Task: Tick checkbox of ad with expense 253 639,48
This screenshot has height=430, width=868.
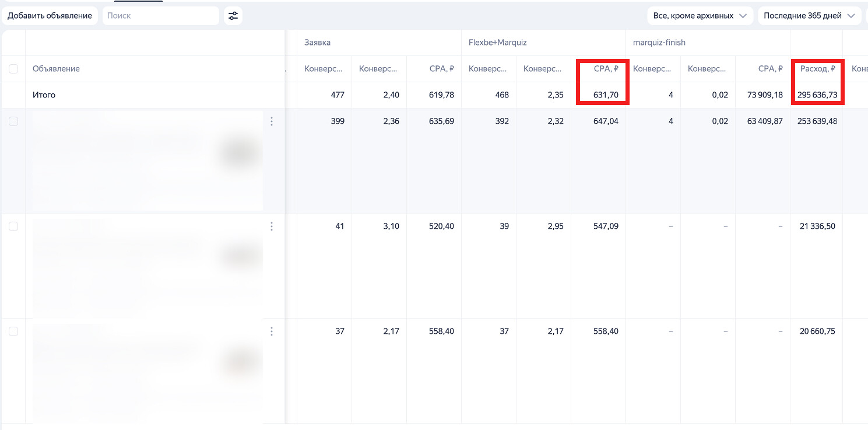Action: (x=13, y=121)
